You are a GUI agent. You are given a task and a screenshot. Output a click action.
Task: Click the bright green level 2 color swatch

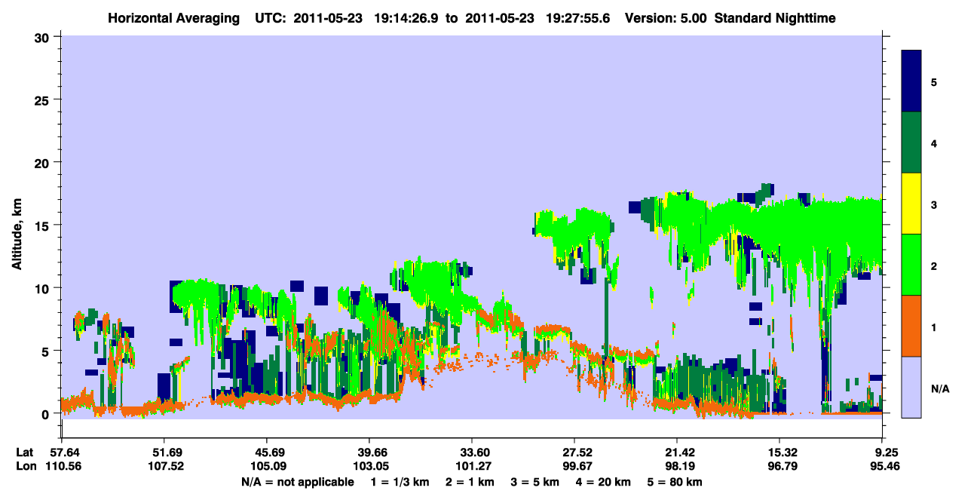click(911, 265)
